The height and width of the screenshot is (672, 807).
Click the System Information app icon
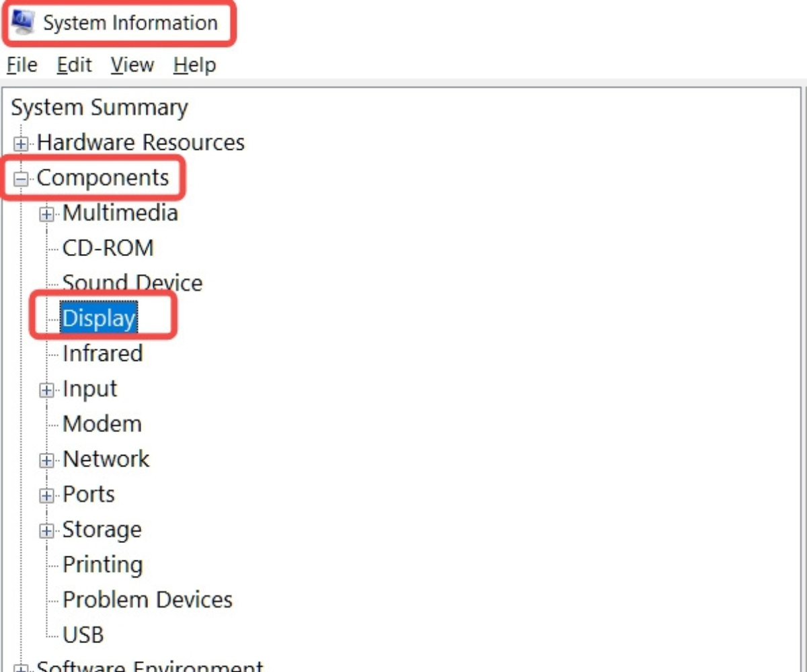click(x=23, y=22)
